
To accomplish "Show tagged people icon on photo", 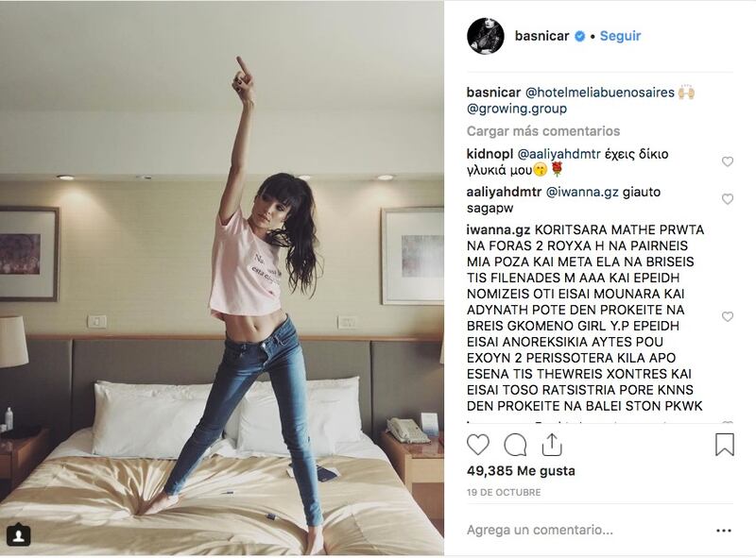I will coord(19,535).
